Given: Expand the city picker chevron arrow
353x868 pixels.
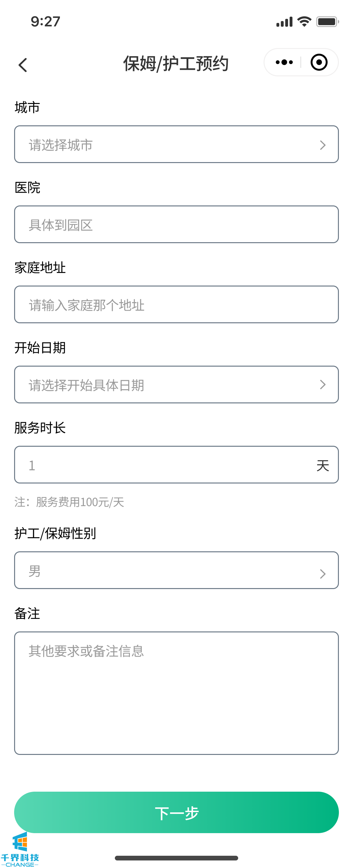Looking at the screenshot, I should (322, 145).
